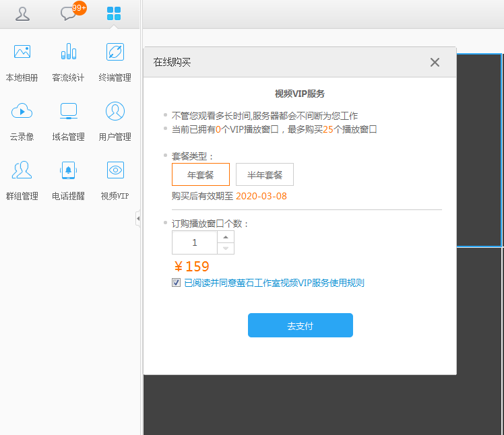Click the 订购播放窗口个数 quantity input field
Viewport: 504px width, 435px height.
195,242
